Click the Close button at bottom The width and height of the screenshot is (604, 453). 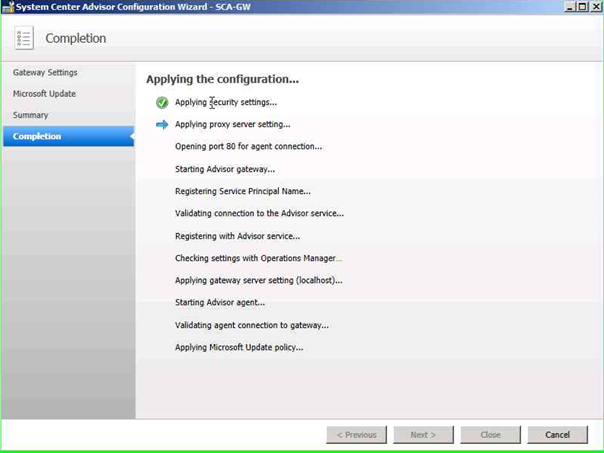[x=490, y=435]
